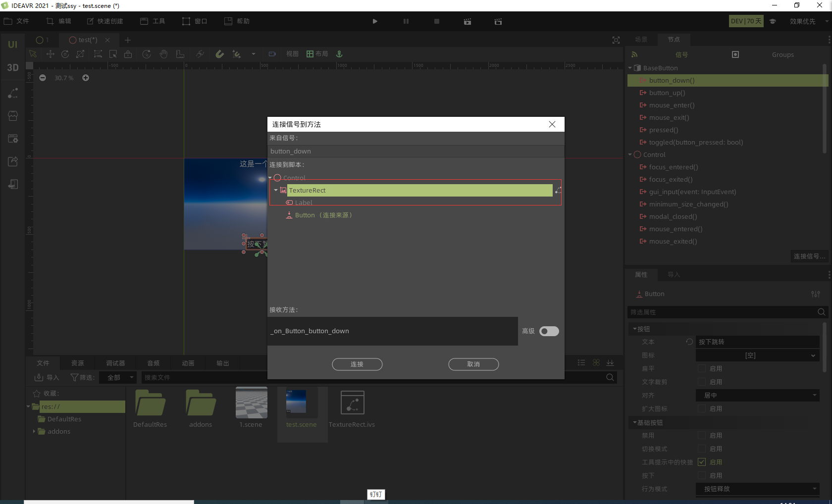
Task: Click the fullscreen viewport icon
Action: [616, 40]
